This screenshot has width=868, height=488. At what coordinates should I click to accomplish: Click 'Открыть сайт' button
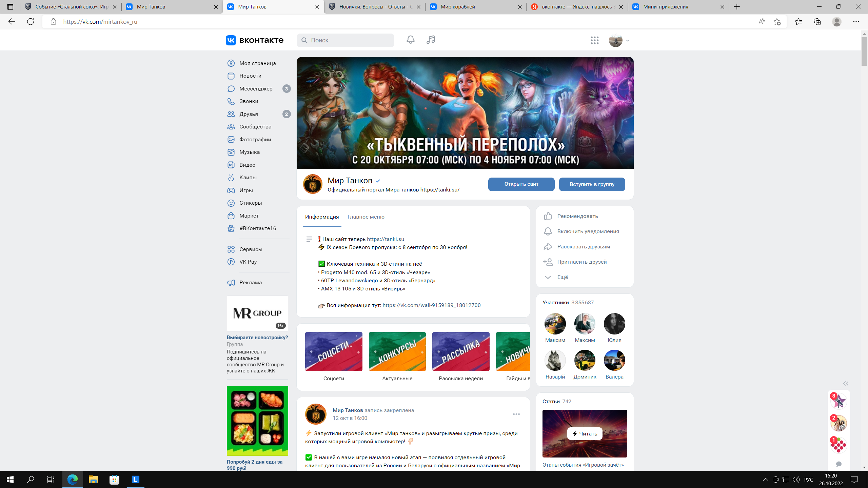tap(521, 184)
